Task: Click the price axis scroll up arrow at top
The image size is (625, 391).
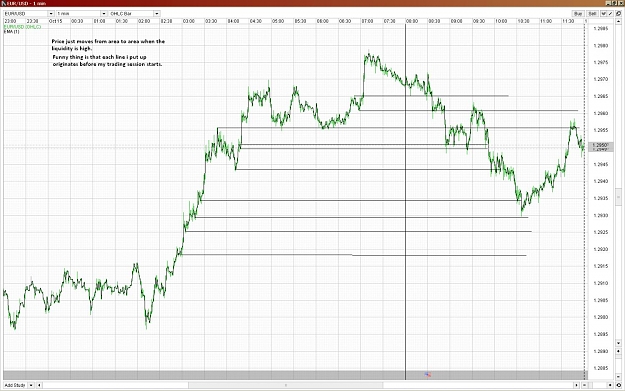Action: [x=618, y=21]
